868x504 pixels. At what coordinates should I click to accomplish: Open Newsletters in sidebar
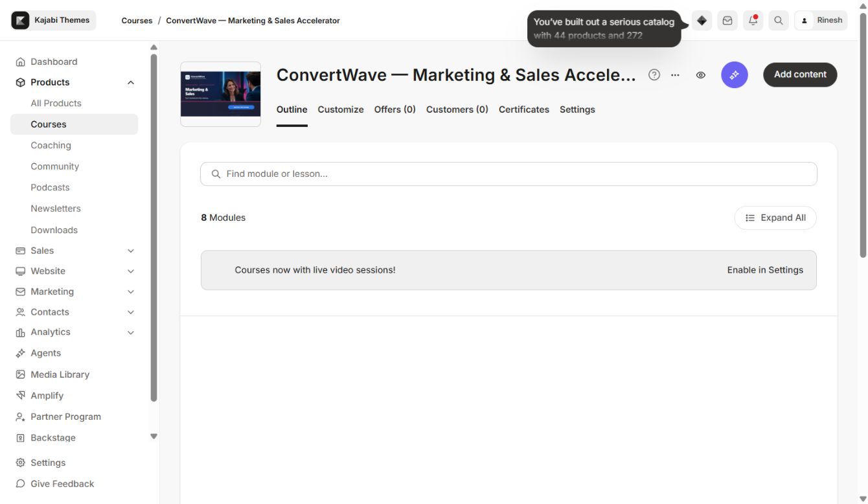coord(56,209)
